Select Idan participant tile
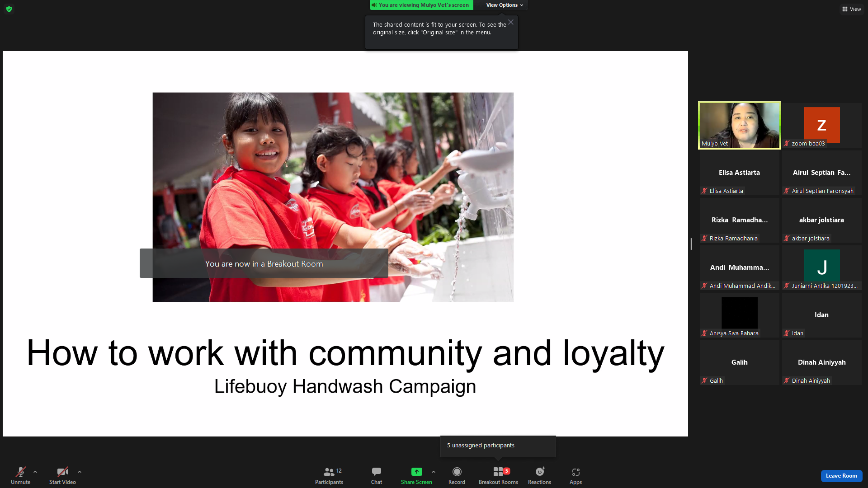Image resolution: width=868 pixels, height=488 pixels. [821, 315]
